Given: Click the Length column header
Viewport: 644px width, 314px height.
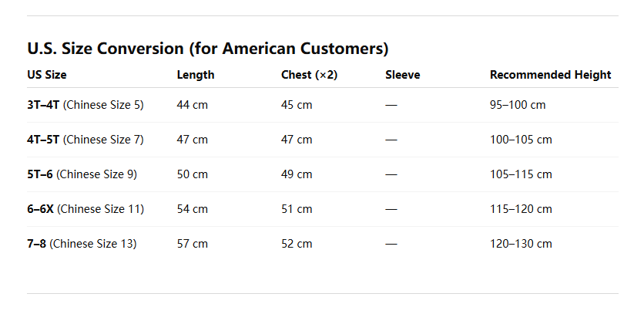Looking at the screenshot, I should (x=196, y=75).
